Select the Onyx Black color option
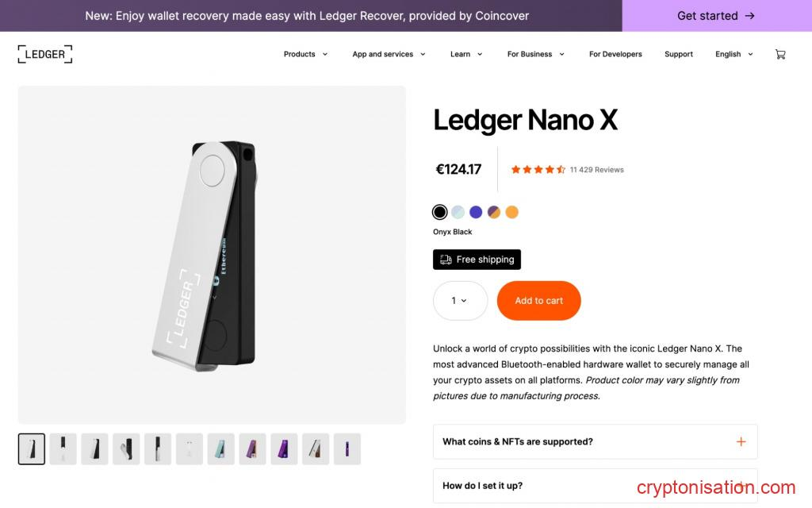812x508 pixels. click(x=439, y=212)
